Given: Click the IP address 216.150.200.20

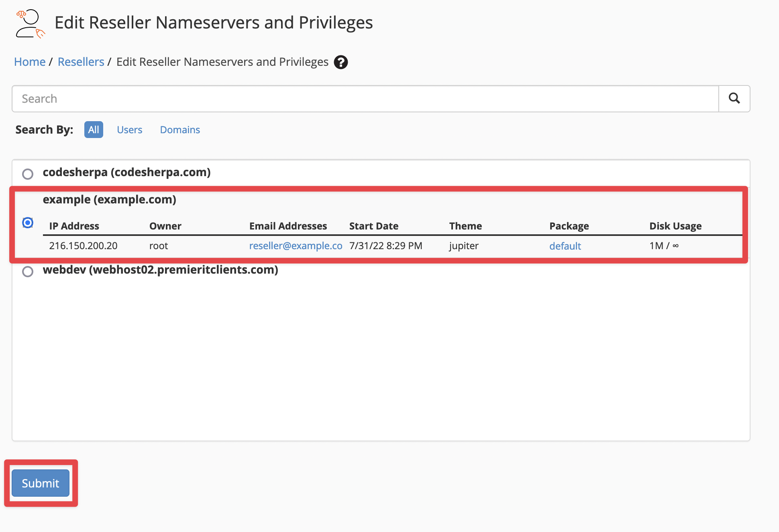Looking at the screenshot, I should (84, 246).
